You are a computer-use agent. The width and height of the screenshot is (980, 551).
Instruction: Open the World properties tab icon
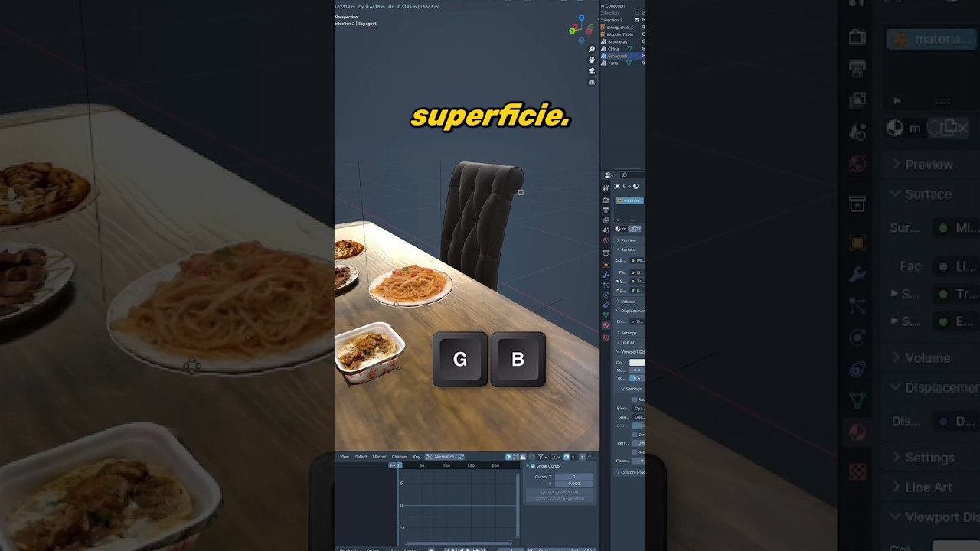click(x=606, y=240)
